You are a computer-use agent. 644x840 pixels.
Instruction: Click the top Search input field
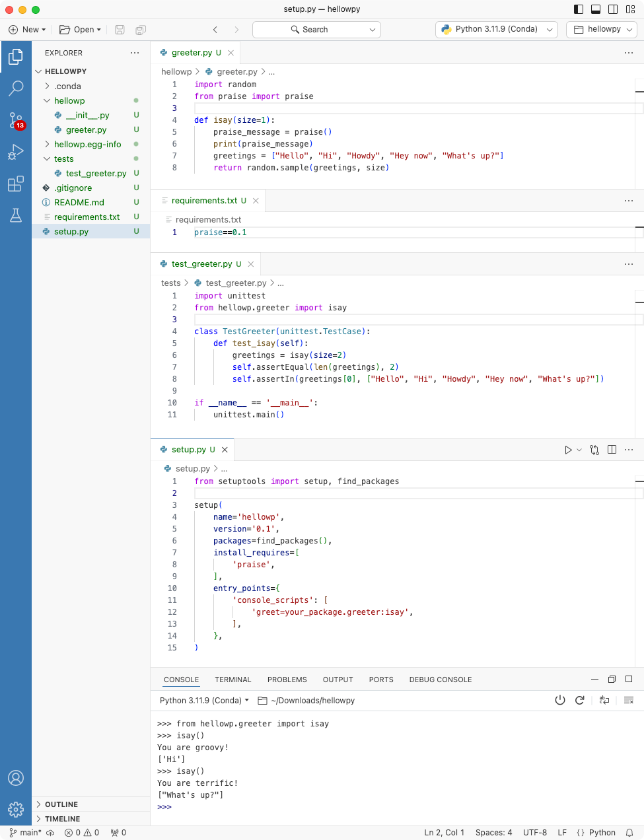click(316, 30)
